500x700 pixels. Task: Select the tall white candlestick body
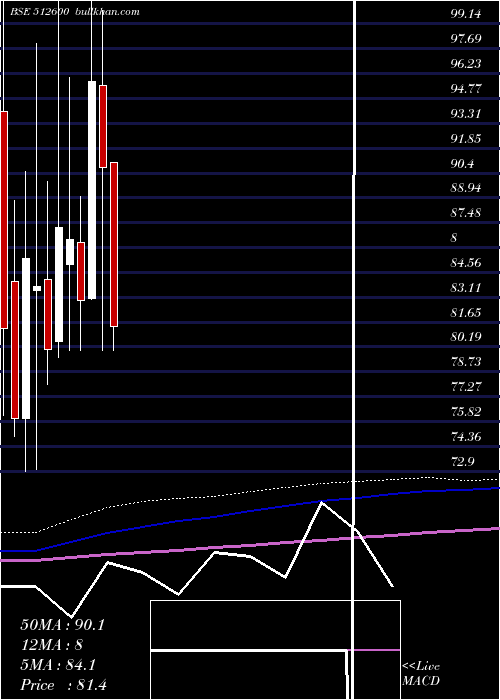[92, 190]
